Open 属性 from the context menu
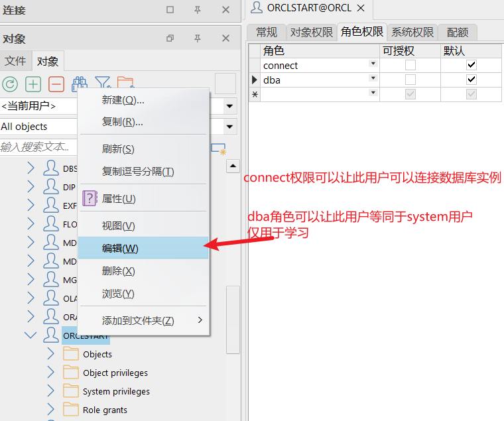The height and width of the screenshot is (421, 504). tap(119, 198)
